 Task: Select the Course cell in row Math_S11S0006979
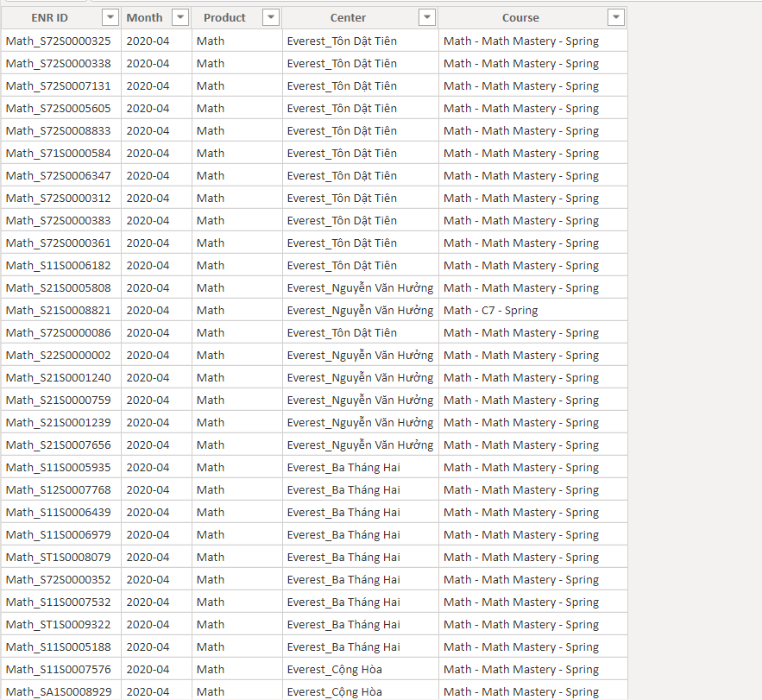[x=533, y=535]
